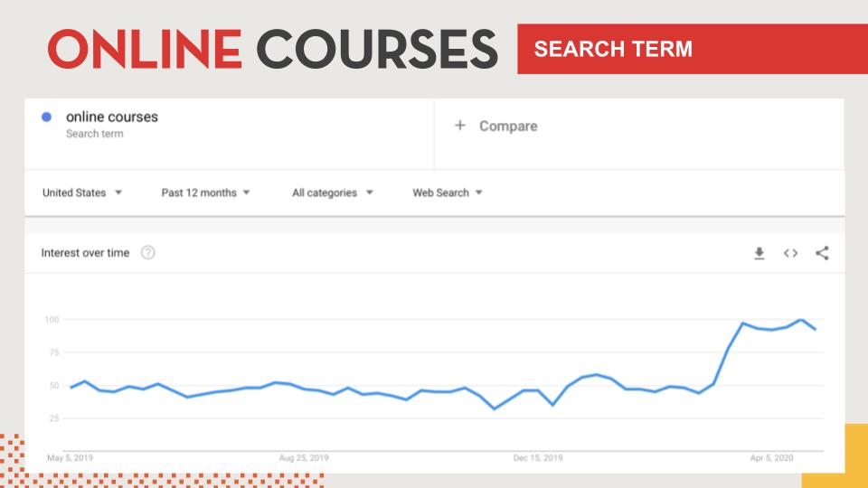Download the interest over time data
The image size is (868, 488).
click(759, 253)
